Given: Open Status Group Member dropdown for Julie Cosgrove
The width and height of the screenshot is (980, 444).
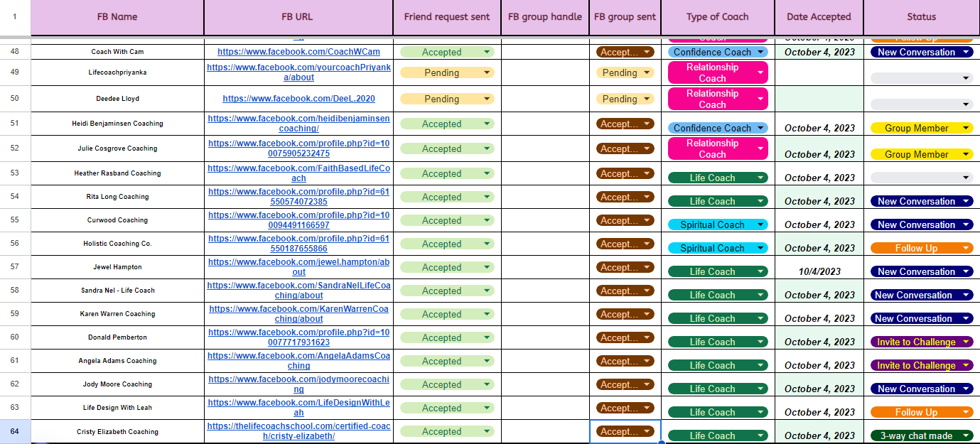Looking at the screenshot, I should point(922,154).
